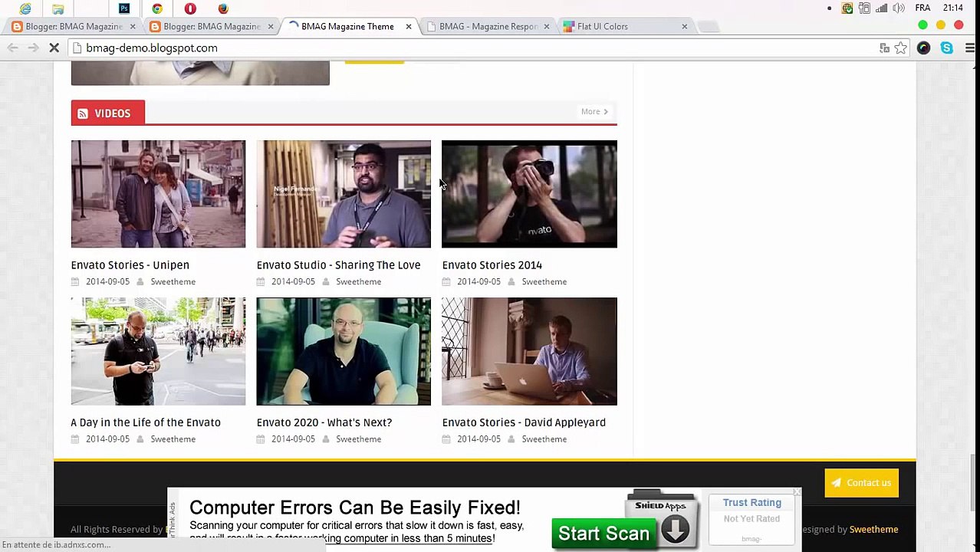Close the advertisement banner with its X
The image size is (980, 552).
(x=797, y=492)
